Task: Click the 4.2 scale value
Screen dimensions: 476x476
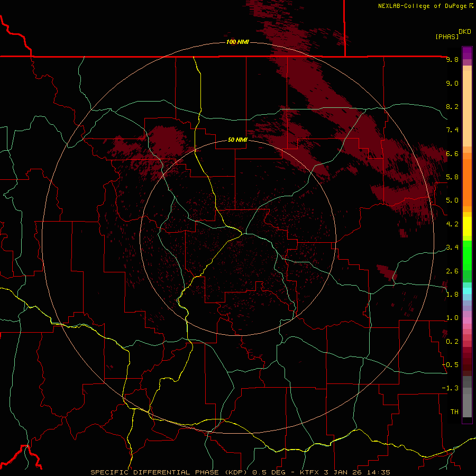Action: (x=452, y=224)
